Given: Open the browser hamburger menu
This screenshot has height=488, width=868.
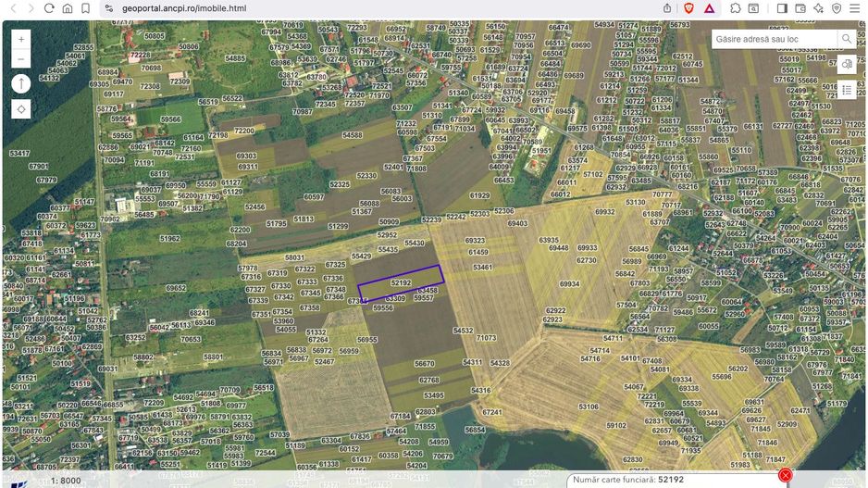Looking at the screenshot, I should [x=854, y=8].
